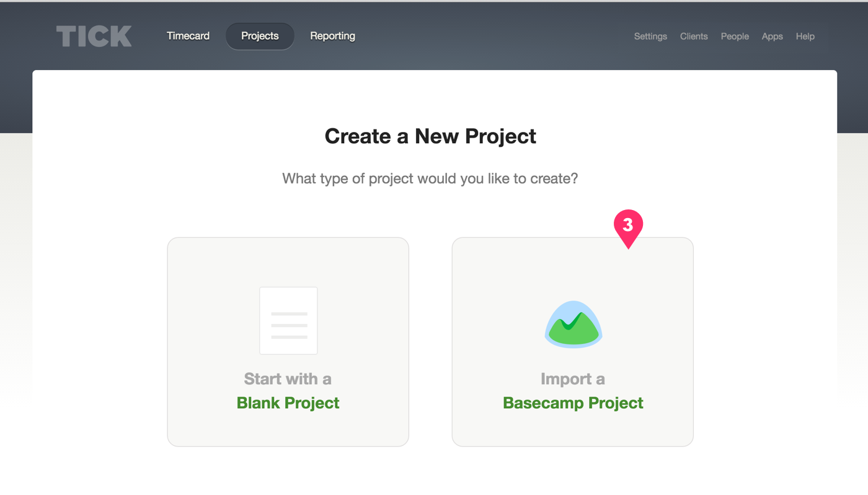Open the Help page
The height and width of the screenshot is (495, 868).
tap(805, 37)
